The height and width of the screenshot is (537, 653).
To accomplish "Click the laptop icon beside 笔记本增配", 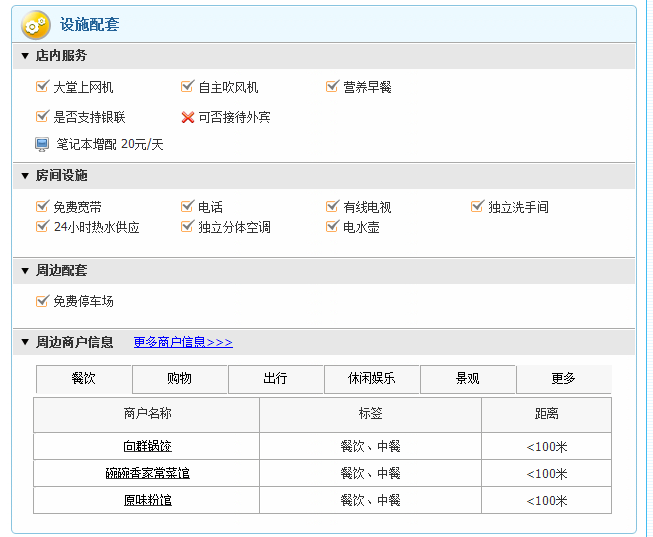I will 42,145.
